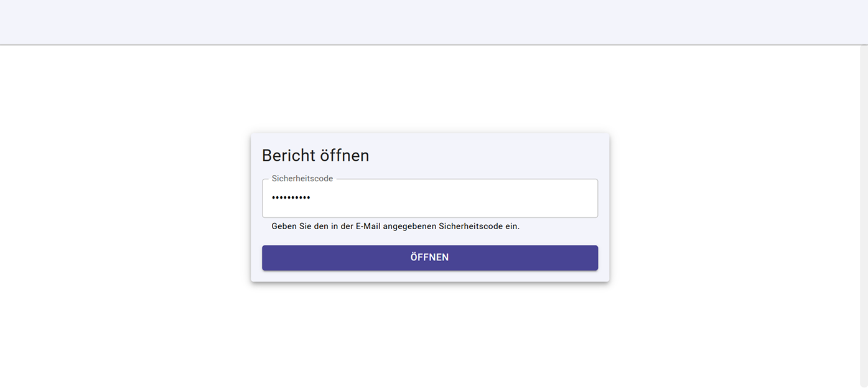Viewport: 868px width, 388px height.
Task: Click the white space above the card
Action: pos(429,87)
